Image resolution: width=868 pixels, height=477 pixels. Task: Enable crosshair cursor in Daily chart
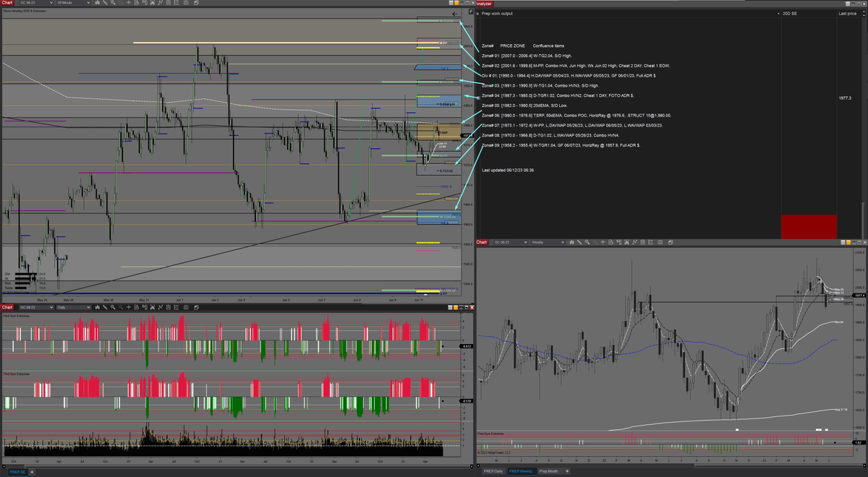129,307
